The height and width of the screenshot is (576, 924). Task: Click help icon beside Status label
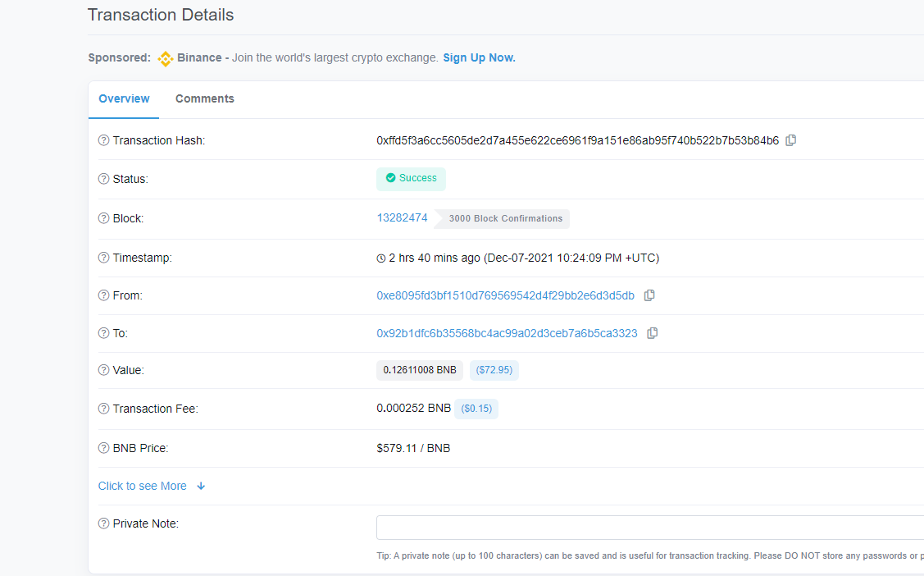[x=103, y=179]
